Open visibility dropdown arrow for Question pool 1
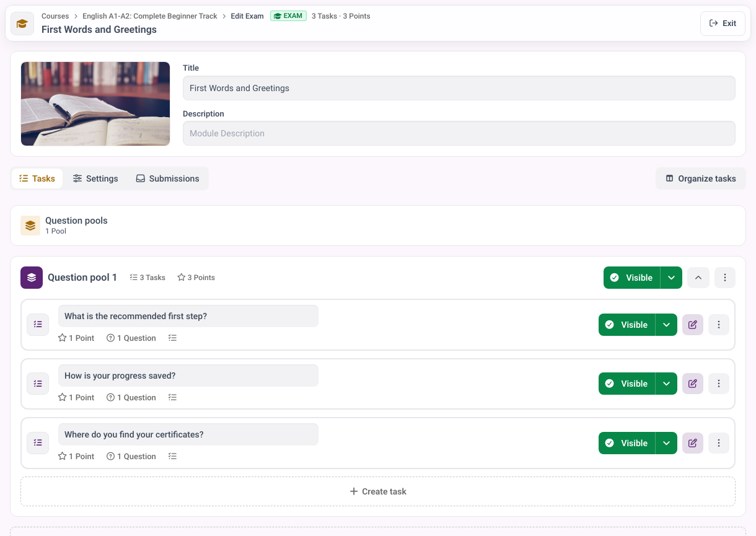 [x=671, y=278]
